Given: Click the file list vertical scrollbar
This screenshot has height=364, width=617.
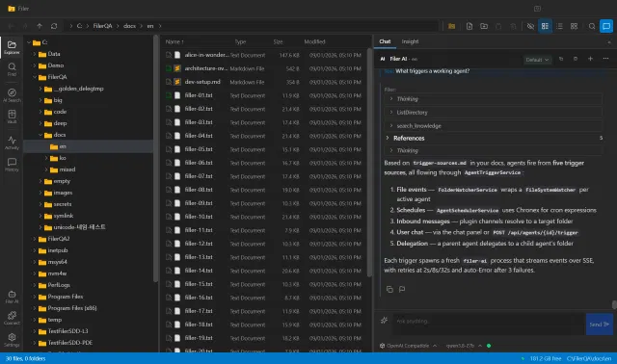Looking at the screenshot, I should pos(369,162).
